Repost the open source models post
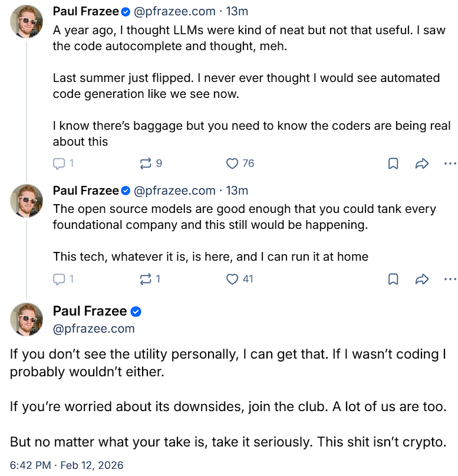The image size is (458, 476). 146,279
